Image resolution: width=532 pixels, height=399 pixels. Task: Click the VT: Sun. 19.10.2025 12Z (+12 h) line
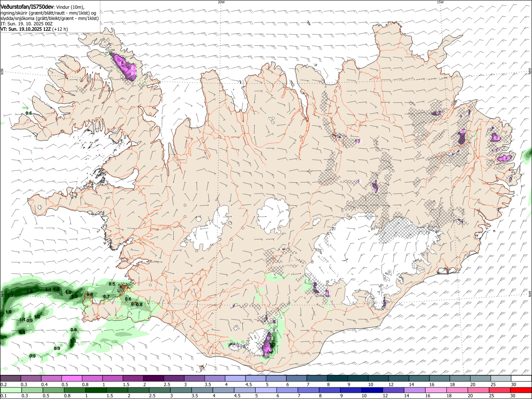pos(34,29)
